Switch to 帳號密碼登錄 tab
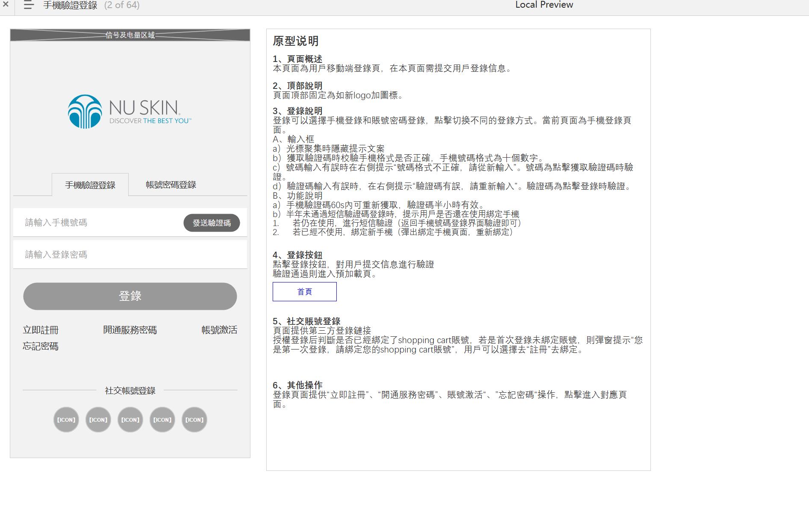The height and width of the screenshot is (532, 809). 171,185
